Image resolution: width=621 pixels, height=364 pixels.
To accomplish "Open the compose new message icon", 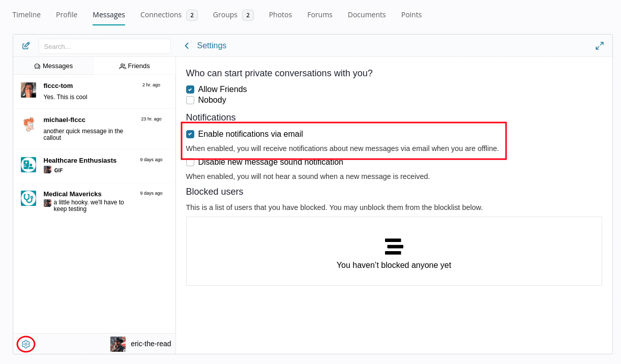I will pos(26,45).
